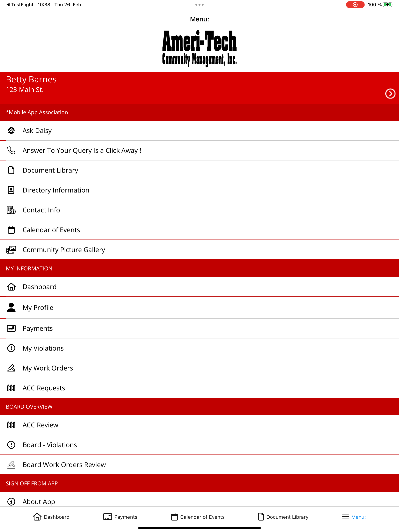Switch to Calendar of Events tab label in bottom bar
The height and width of the screenshot is (532, 399).
coord(202,517)
